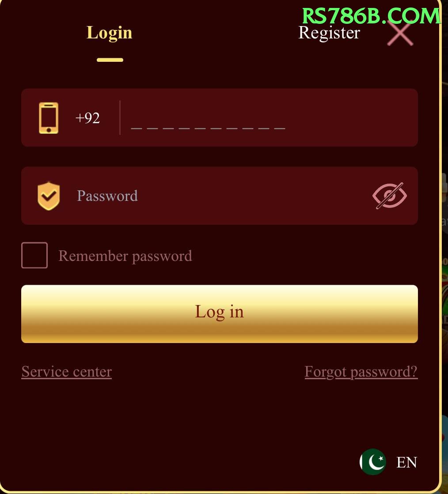Image resolution: width=448 pixels, height=494 pixels.
Task: Click the vertical divider beside +92
Action: (x=120, y=118)
